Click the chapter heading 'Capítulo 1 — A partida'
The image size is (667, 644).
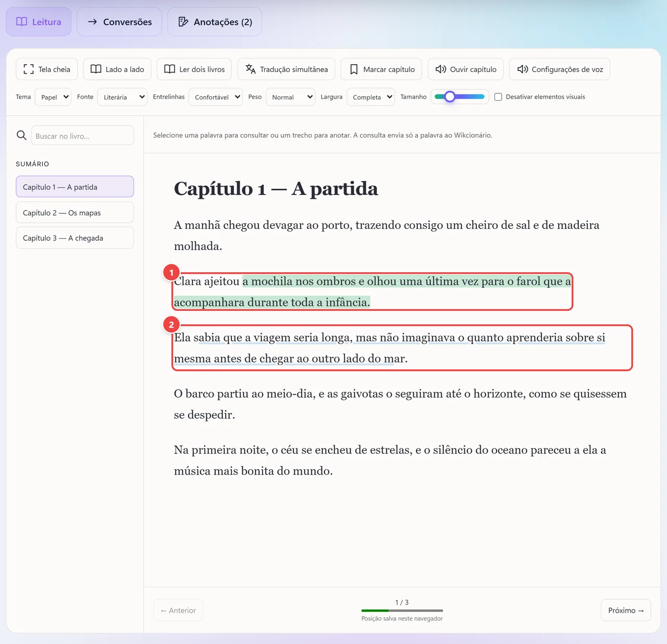276,188
